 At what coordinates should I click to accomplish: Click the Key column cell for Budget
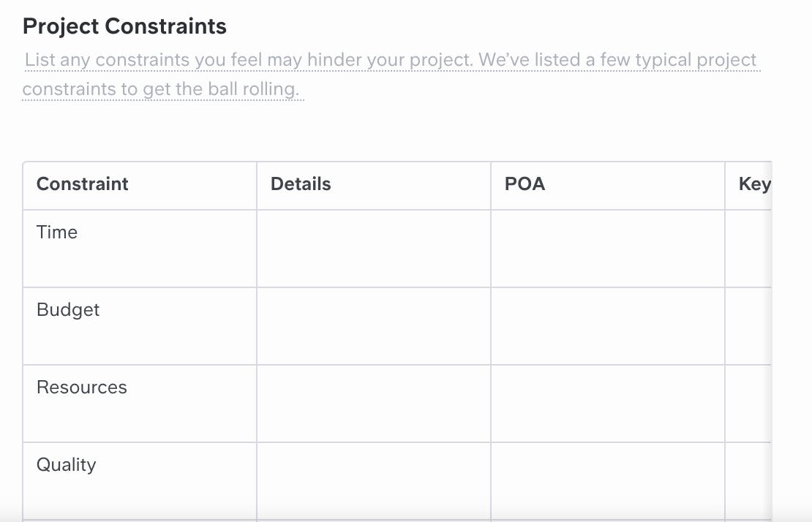point(749,327)
